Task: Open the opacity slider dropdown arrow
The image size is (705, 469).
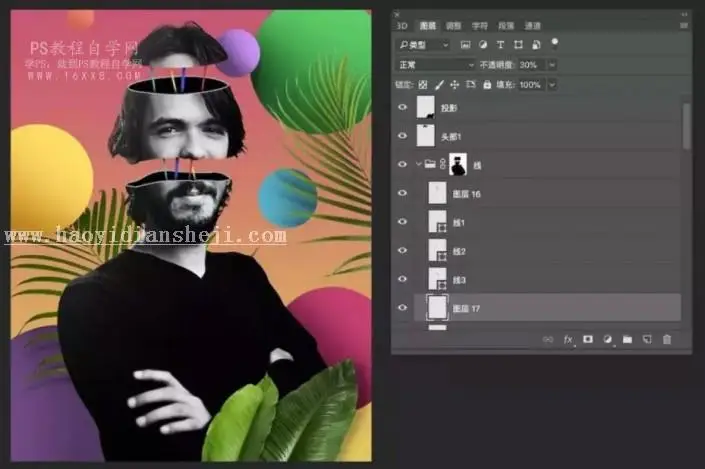Action: [x=552, y=65]
